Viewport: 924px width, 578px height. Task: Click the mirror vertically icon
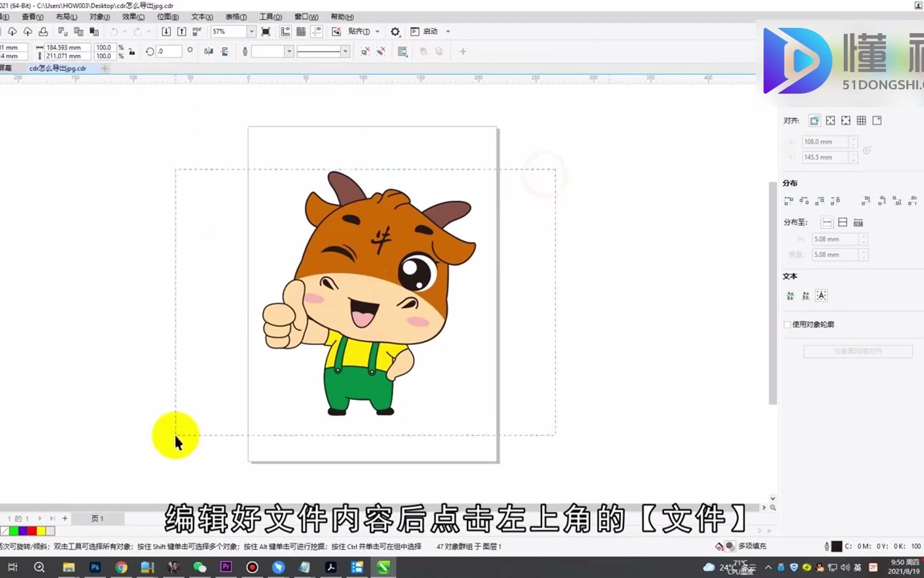[225, 51]
